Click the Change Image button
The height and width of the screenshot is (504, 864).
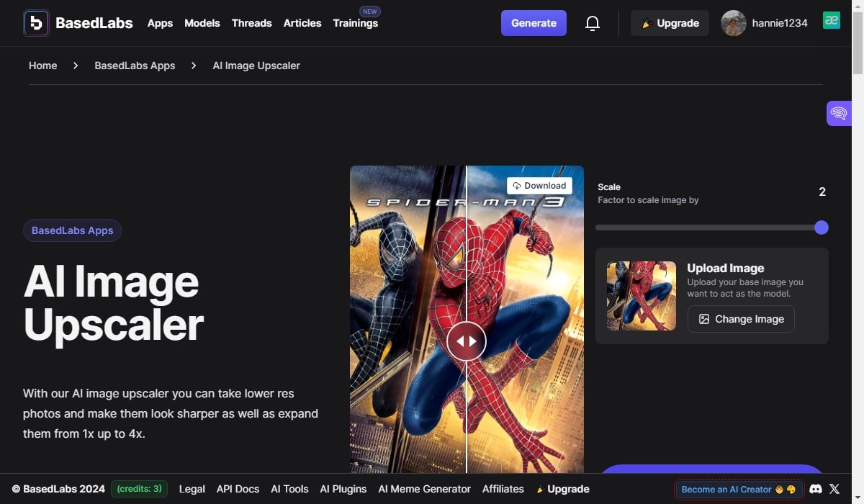coord(741,319)
